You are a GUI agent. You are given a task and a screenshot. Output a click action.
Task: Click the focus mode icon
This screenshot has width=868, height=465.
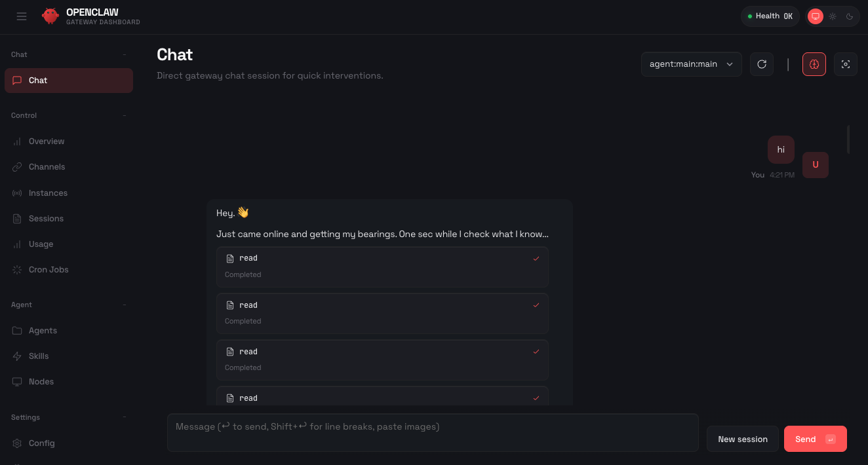[846, 64]
